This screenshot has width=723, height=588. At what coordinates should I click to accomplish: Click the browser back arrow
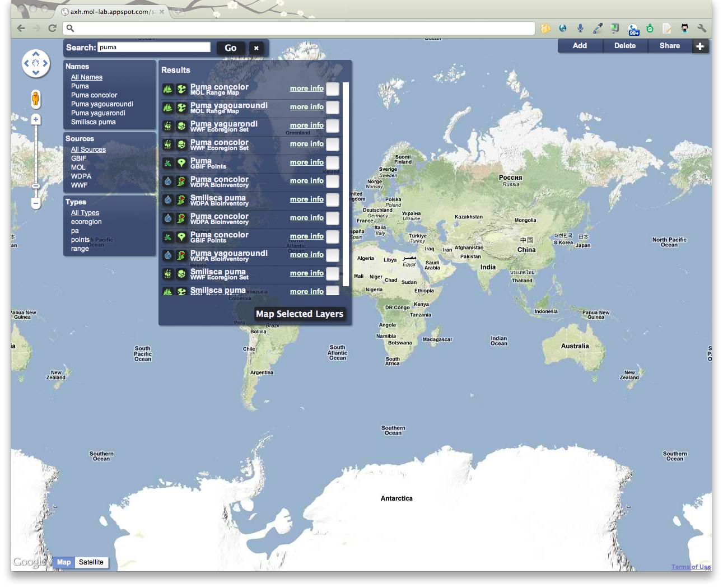21,28
